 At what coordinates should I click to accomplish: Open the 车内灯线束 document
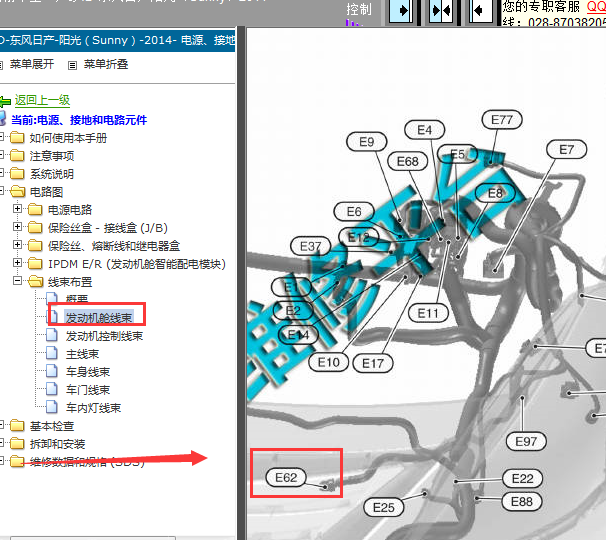[x=93, y=408]
